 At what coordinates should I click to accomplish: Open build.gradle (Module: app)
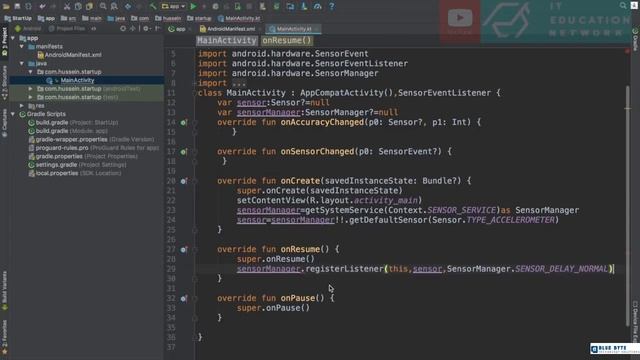[68, 131]
